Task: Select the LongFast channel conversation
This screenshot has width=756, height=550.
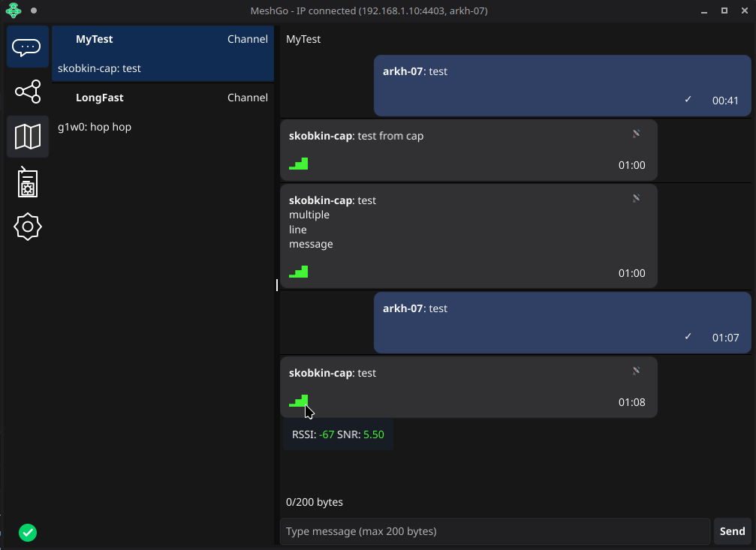Action: click(163, 113)
